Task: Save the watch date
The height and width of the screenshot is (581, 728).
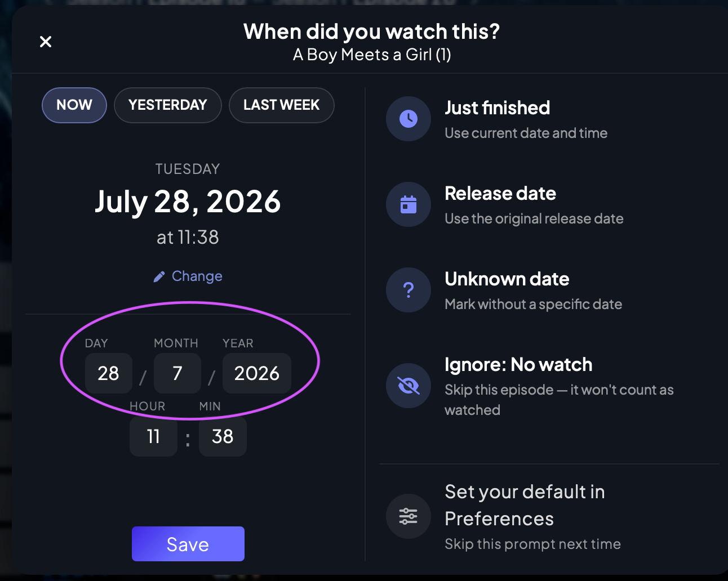Action: pos(188,544)
